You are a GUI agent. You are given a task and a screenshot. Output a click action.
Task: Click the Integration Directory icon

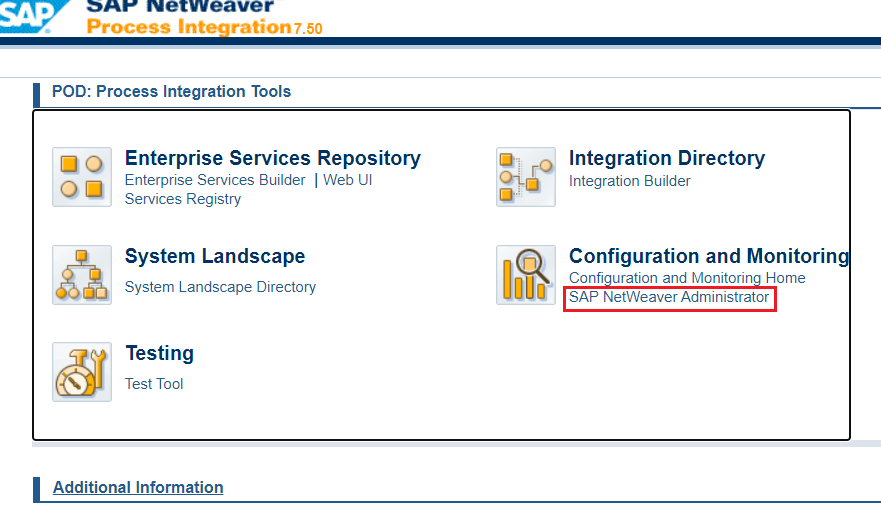coord(526,177)
